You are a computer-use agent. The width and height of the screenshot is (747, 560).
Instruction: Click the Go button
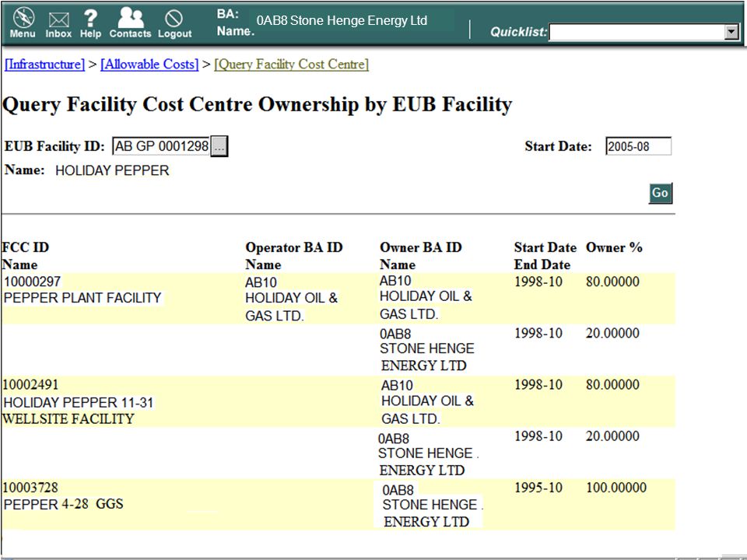(x=661, y=194)
